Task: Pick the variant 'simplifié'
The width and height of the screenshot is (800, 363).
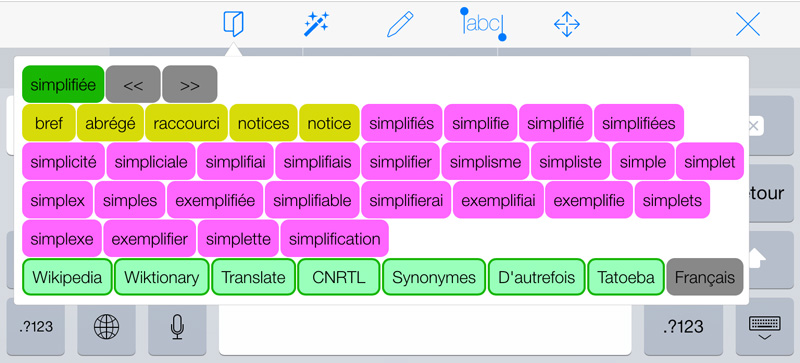Action: [556, 123]
